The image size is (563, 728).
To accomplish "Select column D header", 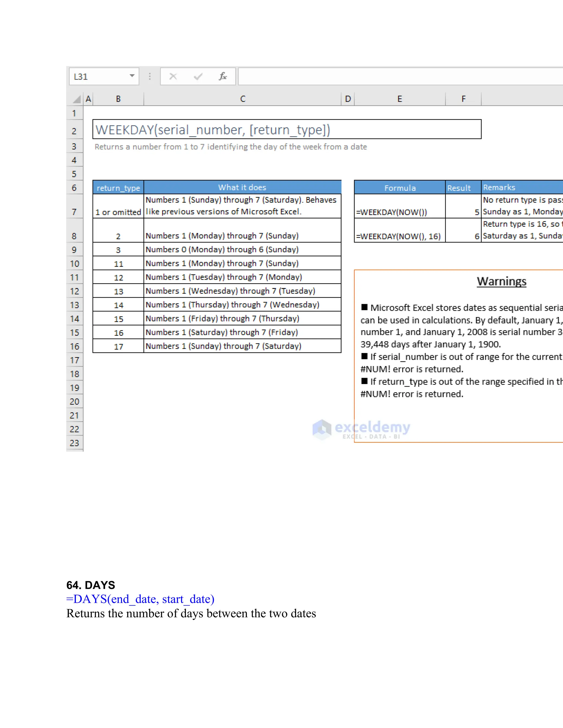I will (x=348, y=99).
